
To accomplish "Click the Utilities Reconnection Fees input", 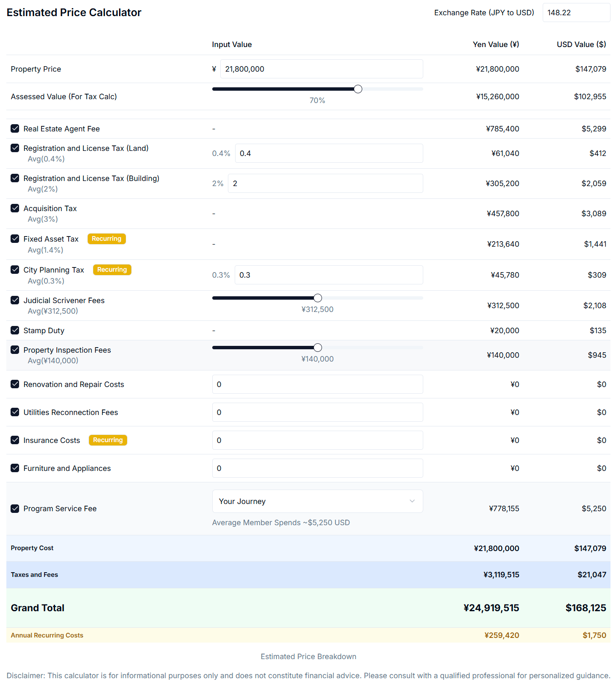I will click(317, 412).
